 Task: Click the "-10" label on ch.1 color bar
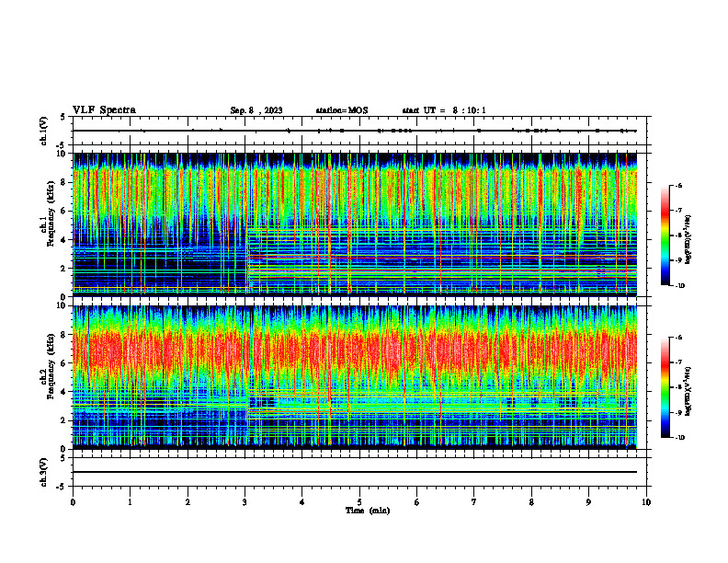680,286
